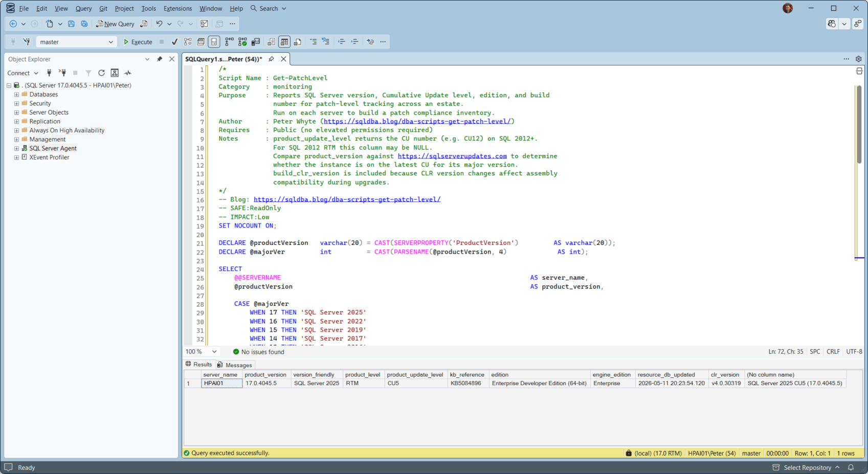Click the Connect Object Explorer plug icon

(x=49, y=73)
